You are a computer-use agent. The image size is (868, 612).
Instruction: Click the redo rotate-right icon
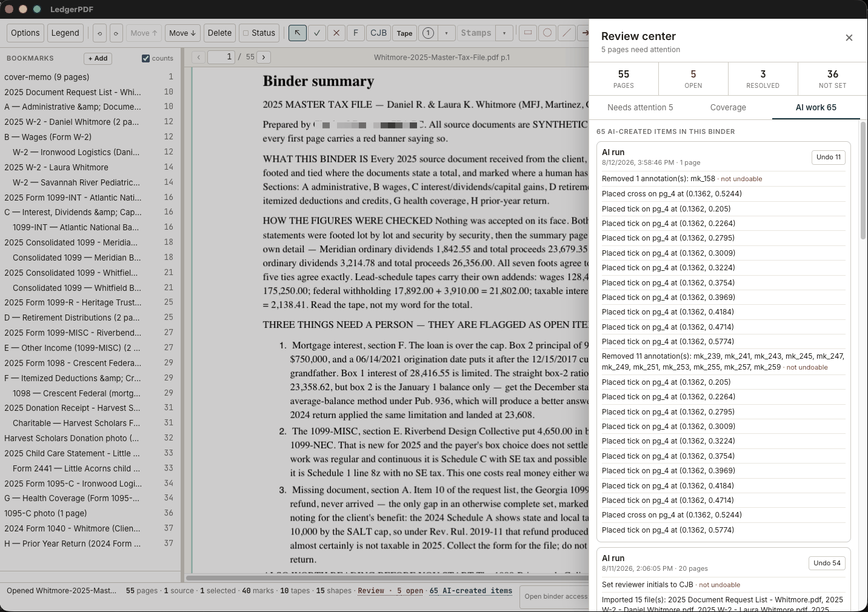click(116, 33)
